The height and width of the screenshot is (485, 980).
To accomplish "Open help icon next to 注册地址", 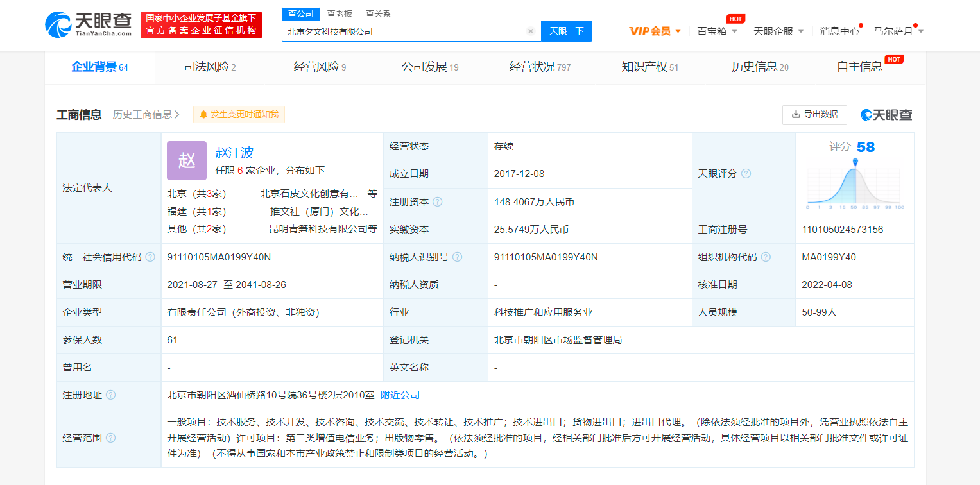I will [111, 395].
